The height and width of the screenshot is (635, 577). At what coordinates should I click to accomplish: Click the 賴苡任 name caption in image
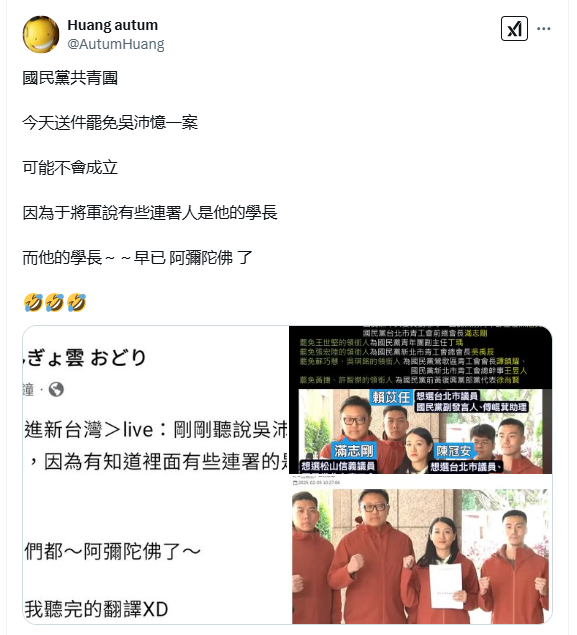(391, 397)
